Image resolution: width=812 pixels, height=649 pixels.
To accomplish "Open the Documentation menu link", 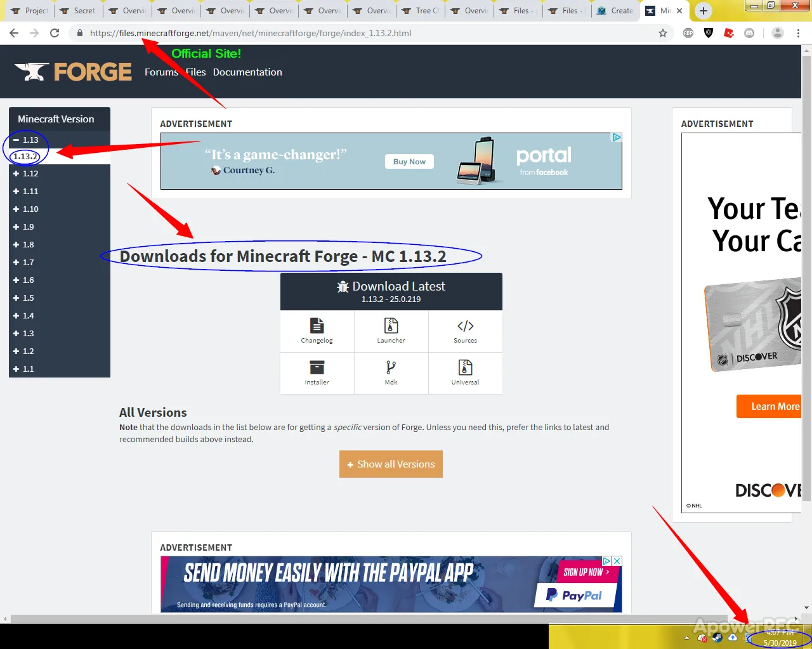I will 247,72.
